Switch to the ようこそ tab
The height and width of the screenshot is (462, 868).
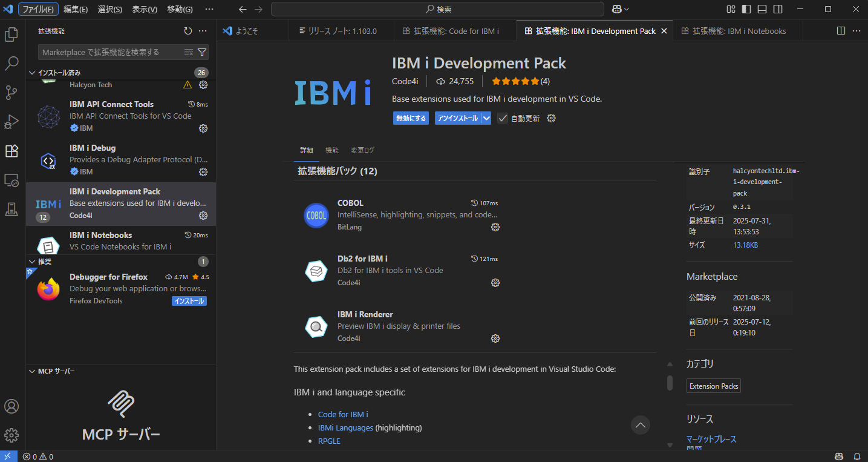[252, 31]
